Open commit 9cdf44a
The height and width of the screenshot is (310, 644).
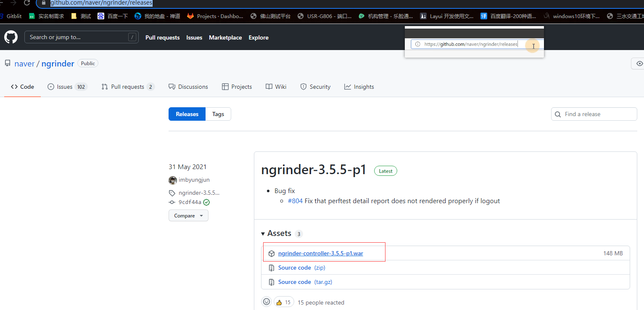[x=190, y=202]
